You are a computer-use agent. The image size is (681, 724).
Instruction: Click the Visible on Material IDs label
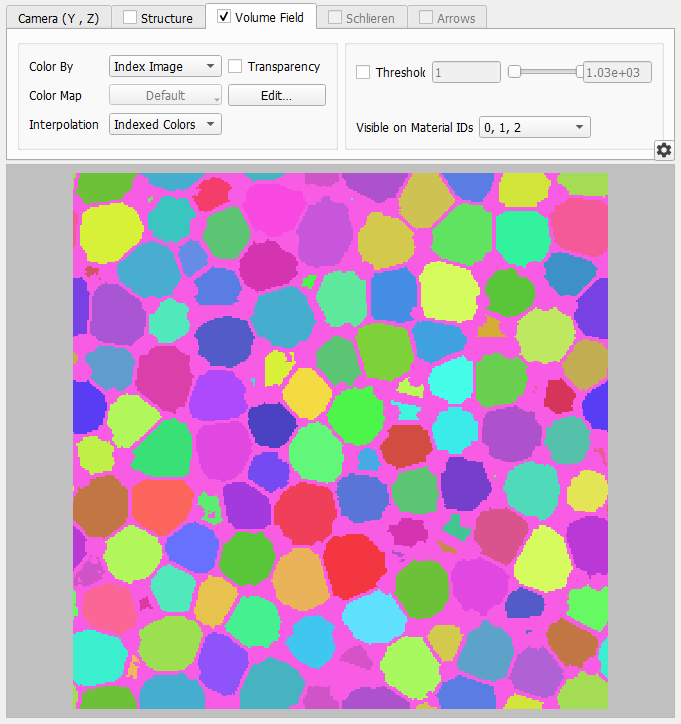pyautogui.click(x=415, y=128)
